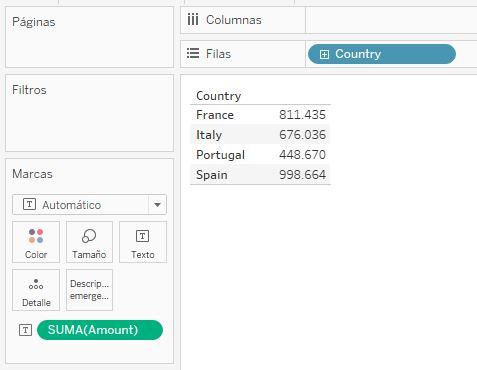Image resolution: width=477 pixels, height=370 pixels.
Task: Click the Filas shelf icon
Action: coord(193,53)
